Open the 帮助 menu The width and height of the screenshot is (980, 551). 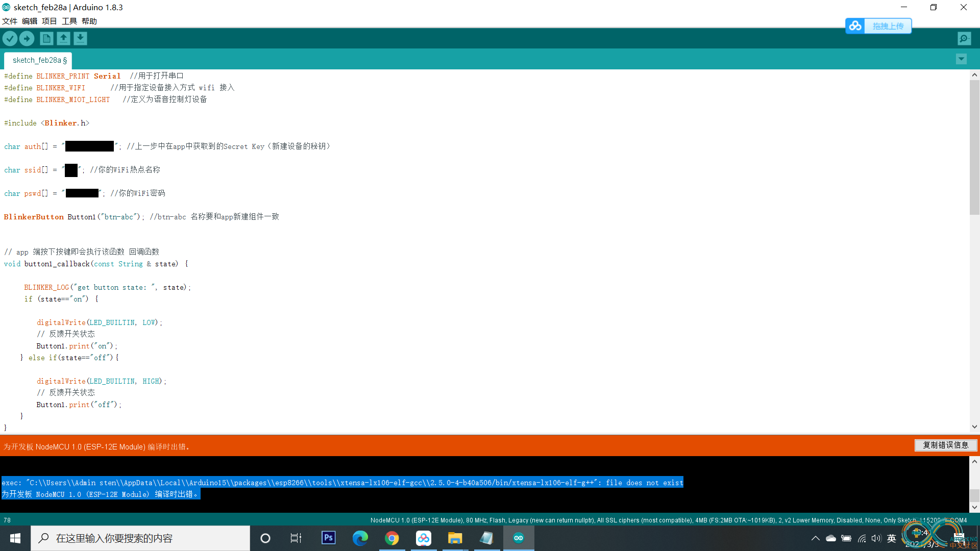click(x=89, y=21)
